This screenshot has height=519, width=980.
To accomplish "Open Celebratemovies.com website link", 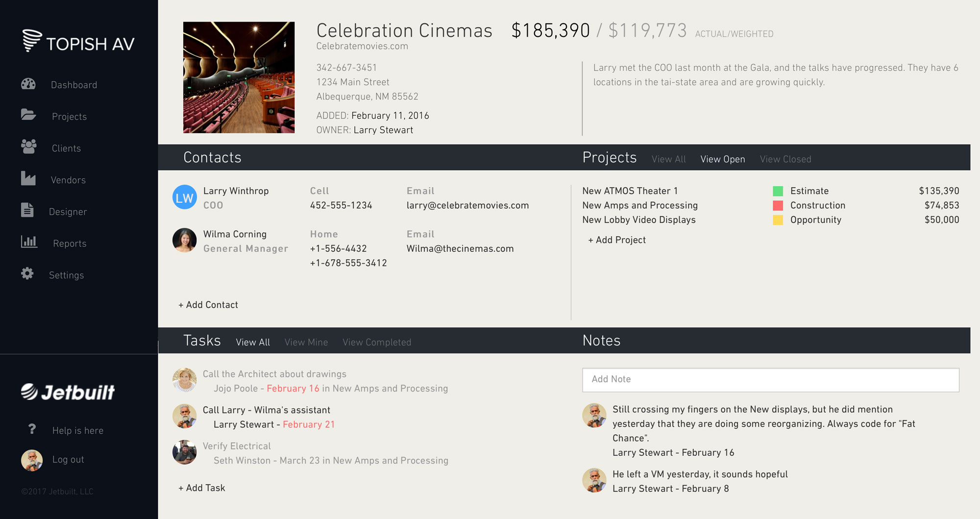I will pyautogui.click(x=362, y=46).
